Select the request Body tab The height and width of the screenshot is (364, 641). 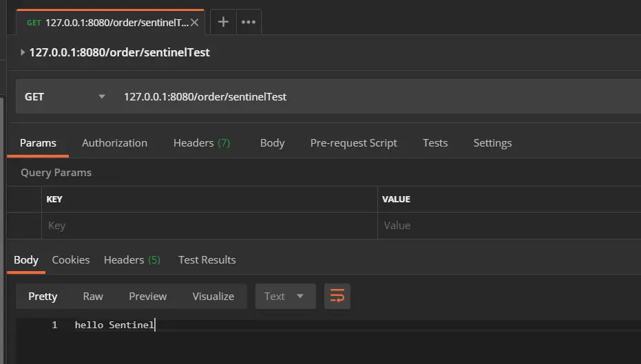272,143
